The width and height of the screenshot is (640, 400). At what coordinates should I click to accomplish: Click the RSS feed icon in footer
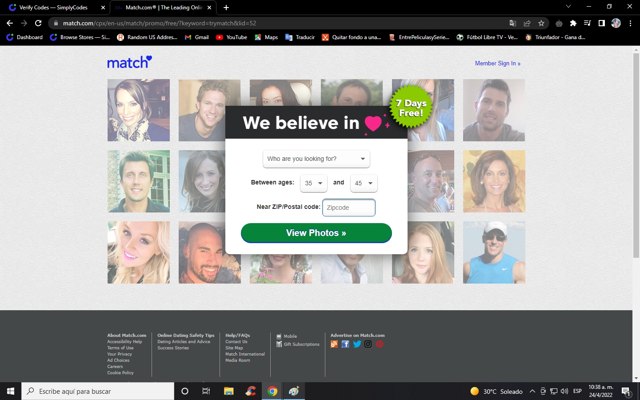click(334, 344)
